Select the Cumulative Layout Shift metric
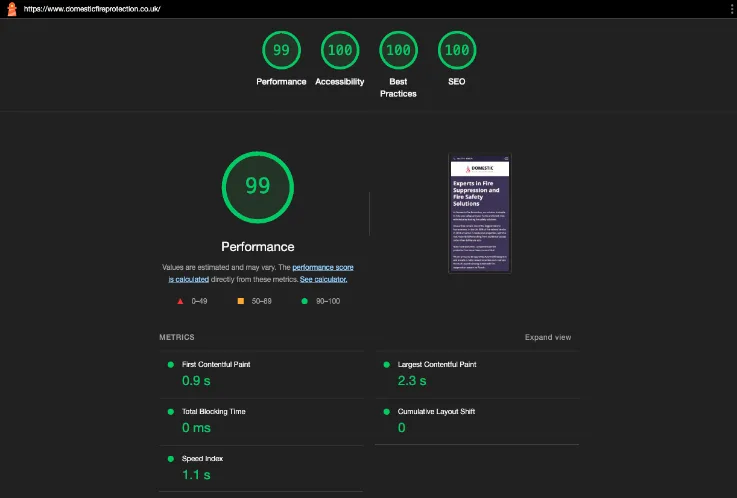The image size is (737, 498). (477, 421)
